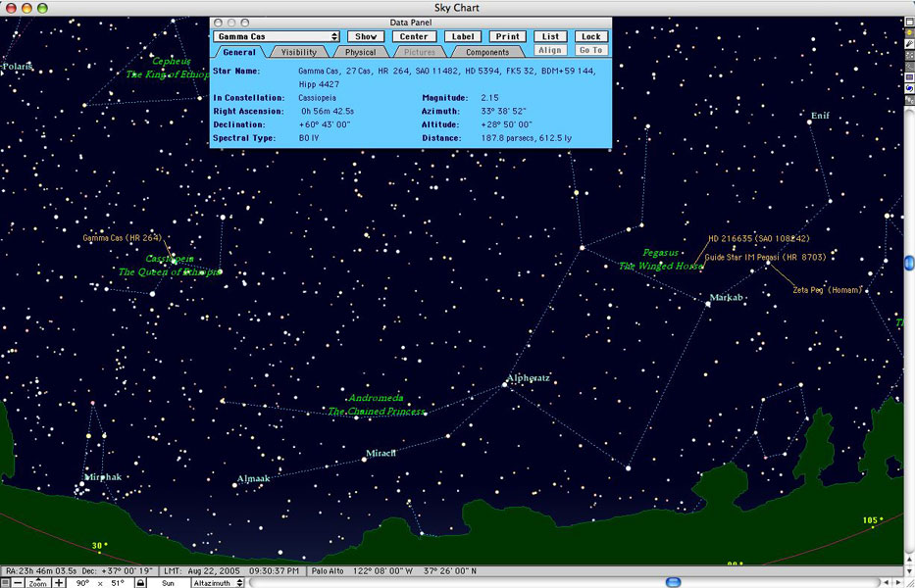
Task: Click the Magnitude value 2.15
Action: [x=490, y=98]
